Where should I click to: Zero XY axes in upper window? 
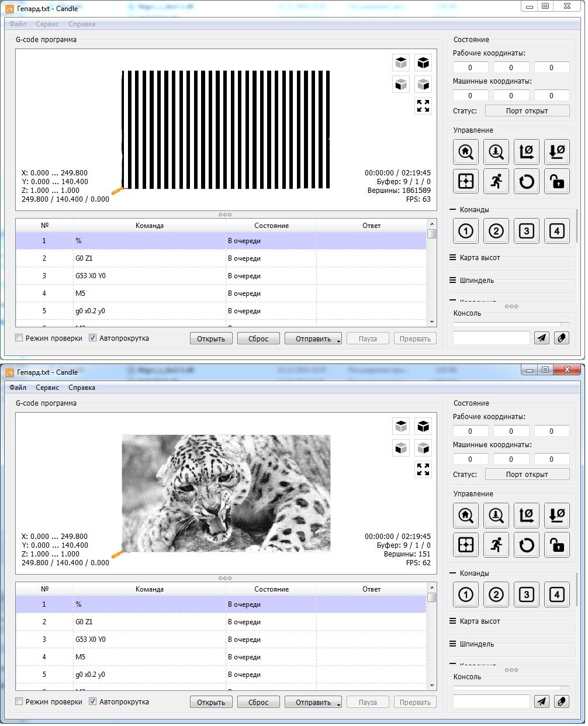point(527,152)
